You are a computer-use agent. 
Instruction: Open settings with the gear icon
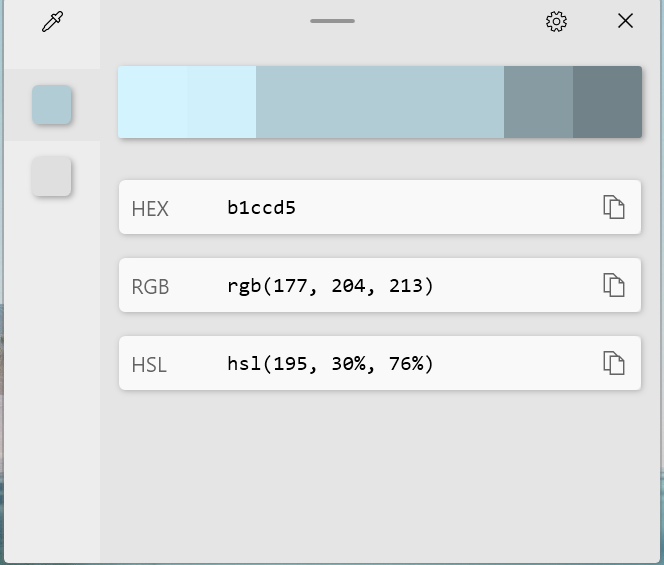(x=556, y=21)
